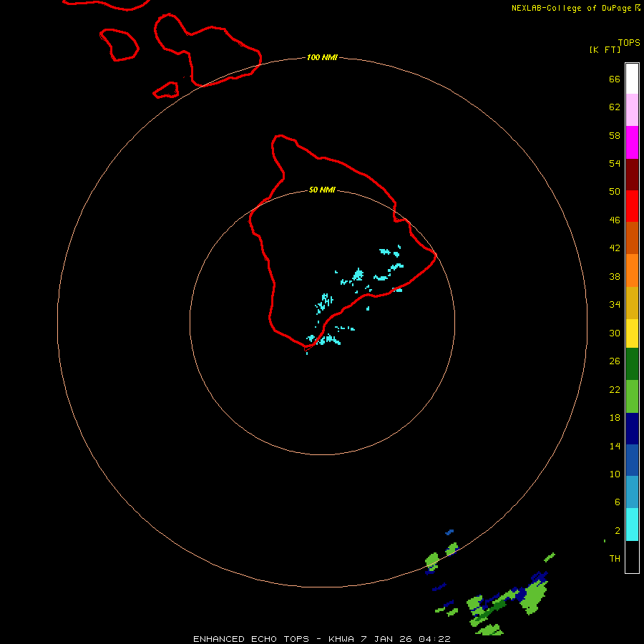Click the legend value '18'
The width and height of the screenshot is (644, 644).
615,418
